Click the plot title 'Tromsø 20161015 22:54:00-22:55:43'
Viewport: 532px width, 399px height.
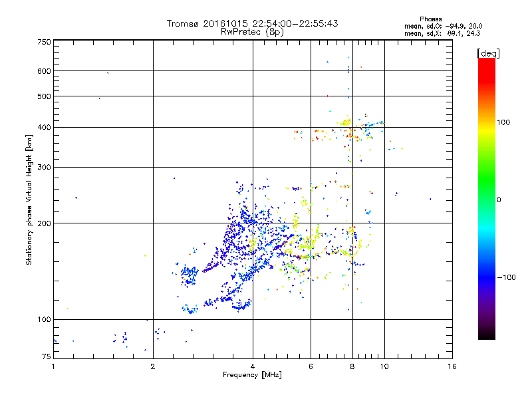[252, 23]
